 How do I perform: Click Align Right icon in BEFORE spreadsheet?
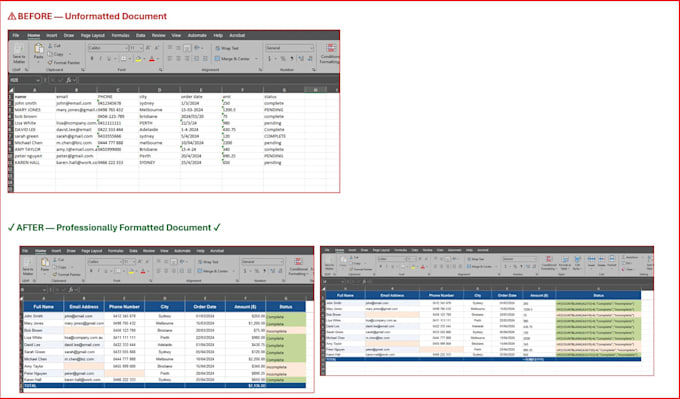click(187, 58)
